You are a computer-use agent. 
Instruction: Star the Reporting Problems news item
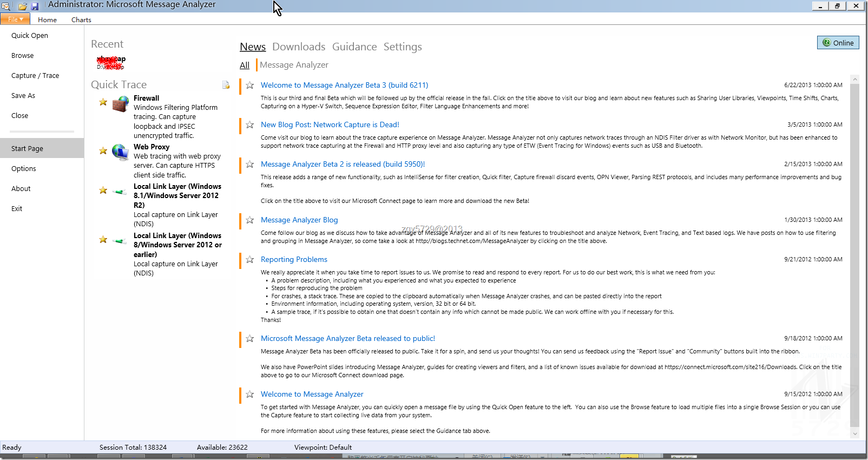click(249, 260)
